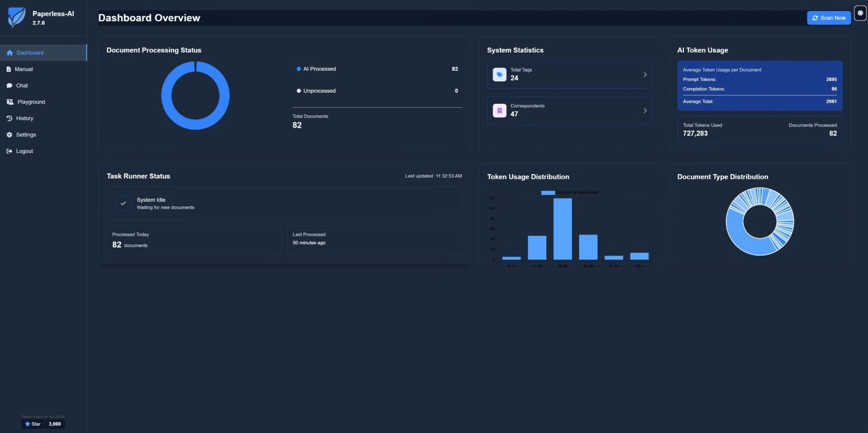The image size is (868, 433).
Task: Click the tallest bar in Token Usage Distribution
Action: click(x=562, y=229)
